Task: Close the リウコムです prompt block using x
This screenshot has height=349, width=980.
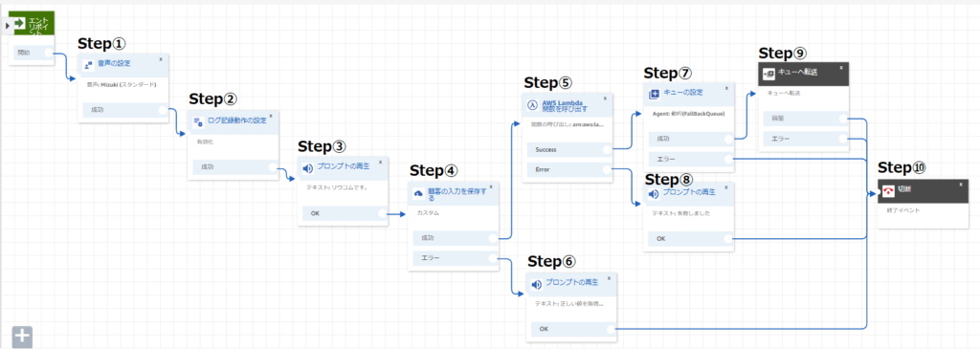Action: pos(381,163)
